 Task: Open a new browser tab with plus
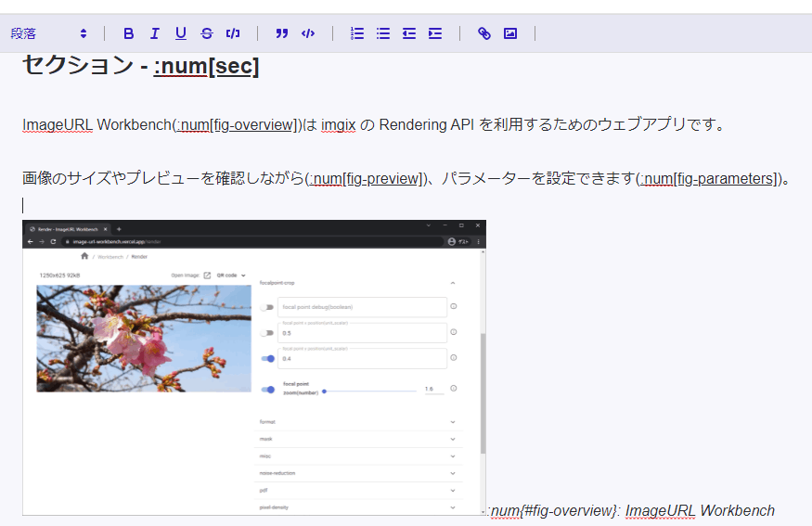pos(119,229)
